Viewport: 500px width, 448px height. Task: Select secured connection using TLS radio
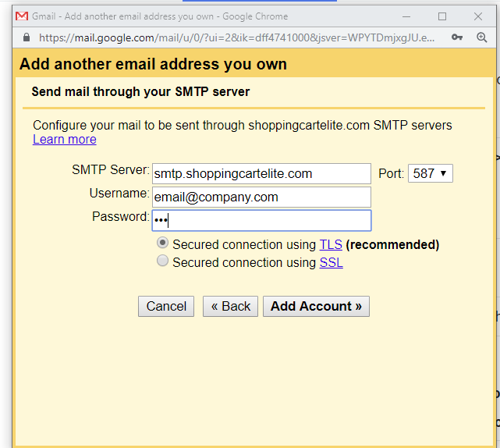point(162,244)
